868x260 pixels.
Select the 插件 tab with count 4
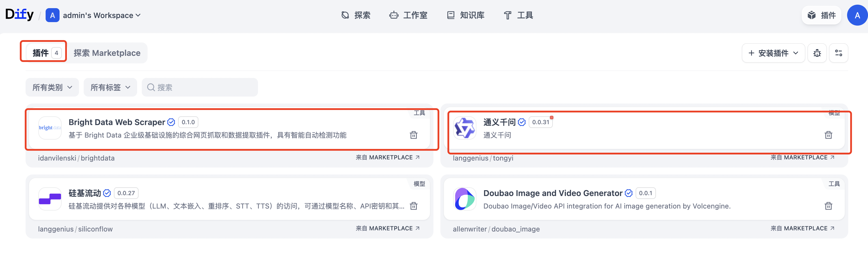click(46, 53)
